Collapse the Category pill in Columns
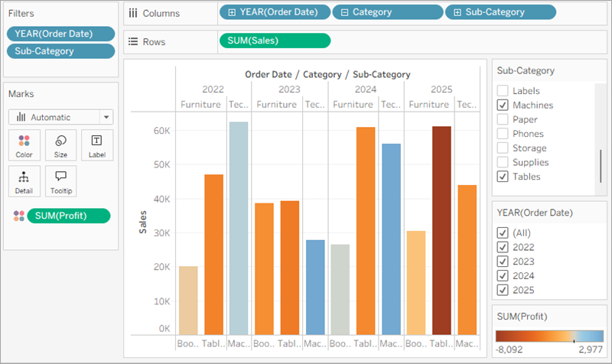This screenshot has height=364, width=612. pyautogui.click(x=345, y=12)
